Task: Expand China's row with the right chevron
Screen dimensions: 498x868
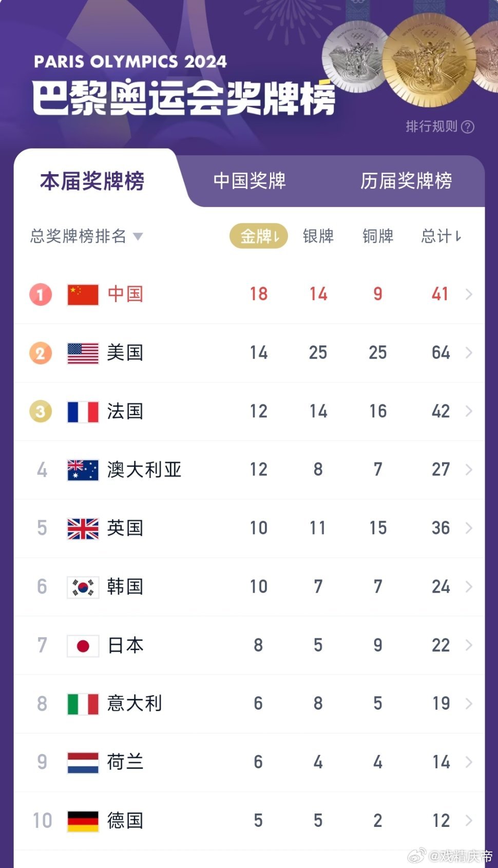Action: click(x=469, y=294)
